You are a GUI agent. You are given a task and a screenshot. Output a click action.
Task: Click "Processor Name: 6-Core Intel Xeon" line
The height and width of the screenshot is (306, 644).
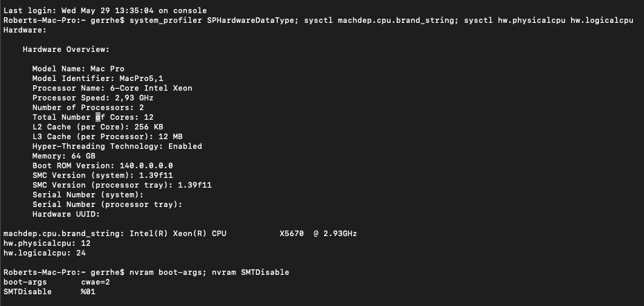112,89
